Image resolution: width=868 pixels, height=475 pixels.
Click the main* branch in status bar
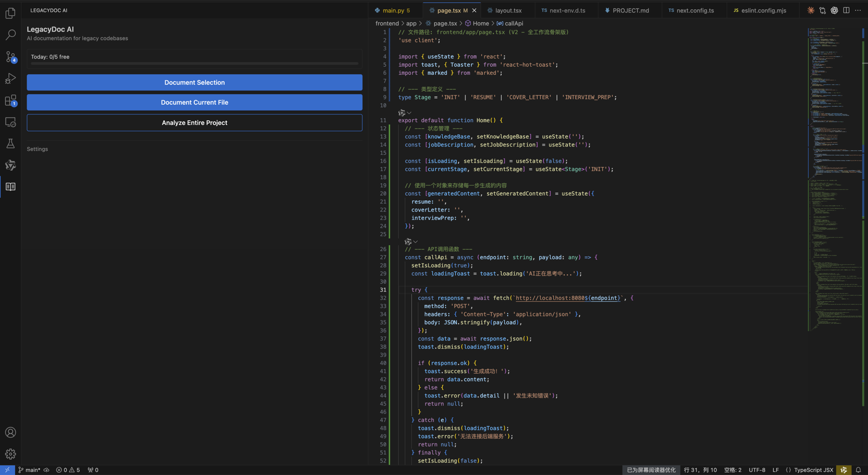[x=29, y=470]
